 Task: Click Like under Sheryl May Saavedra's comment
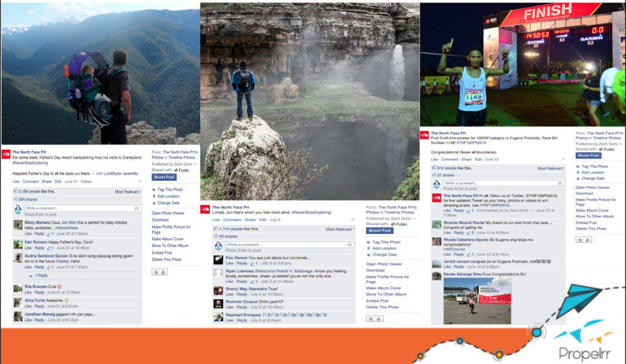click(x=229, y=294)
